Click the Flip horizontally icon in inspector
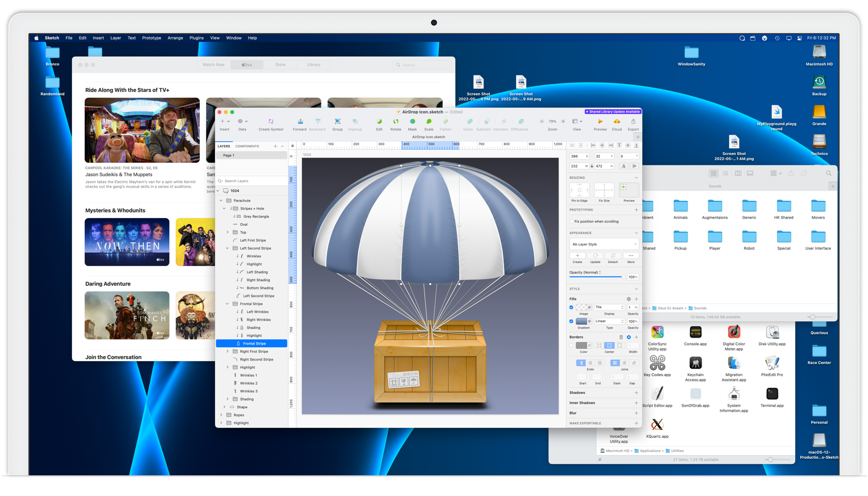 point(624,166)
